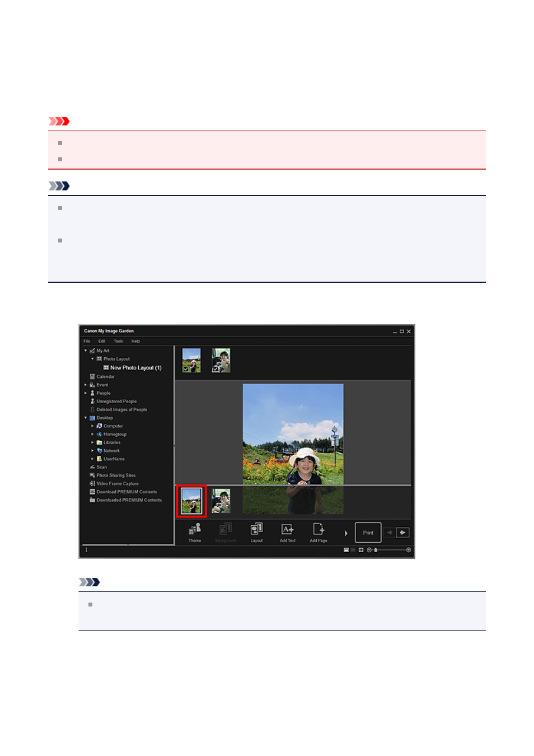Open the File menu
534x756 pixels.
click(x=87, y=341)
